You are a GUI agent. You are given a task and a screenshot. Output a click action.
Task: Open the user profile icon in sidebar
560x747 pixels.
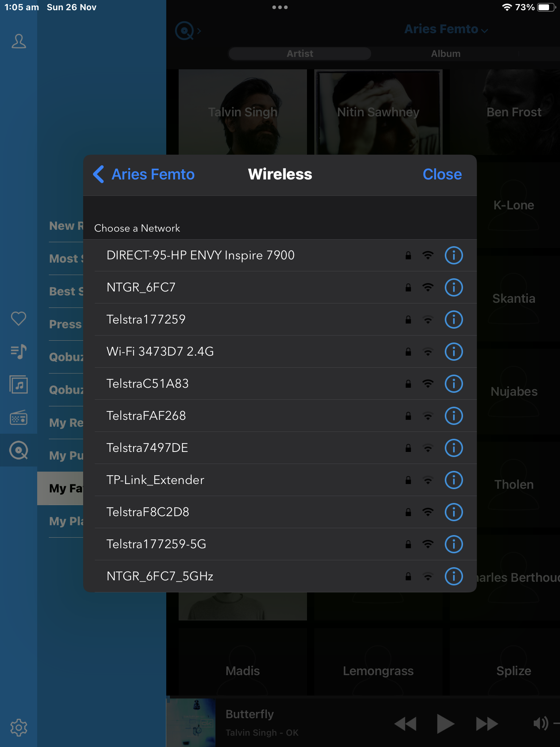(x=19, y=41)
